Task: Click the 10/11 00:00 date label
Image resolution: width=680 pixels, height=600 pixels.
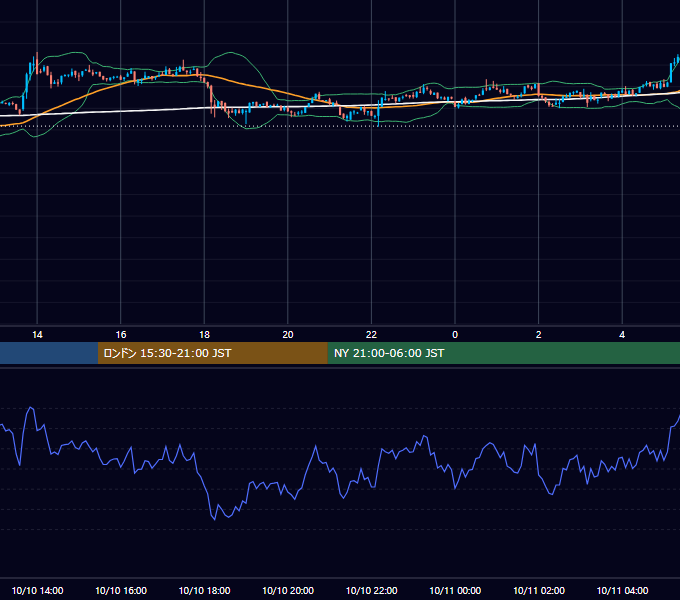Action: (455, 590)
